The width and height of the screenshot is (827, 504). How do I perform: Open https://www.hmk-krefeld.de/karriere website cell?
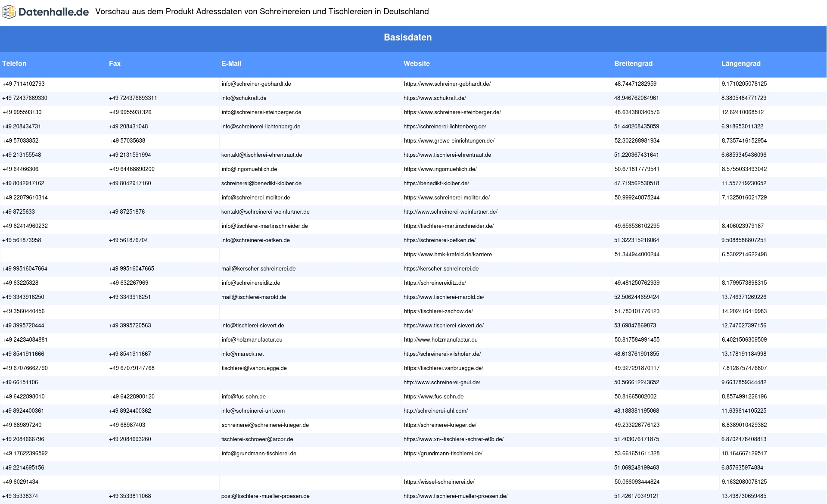point(448,255)
